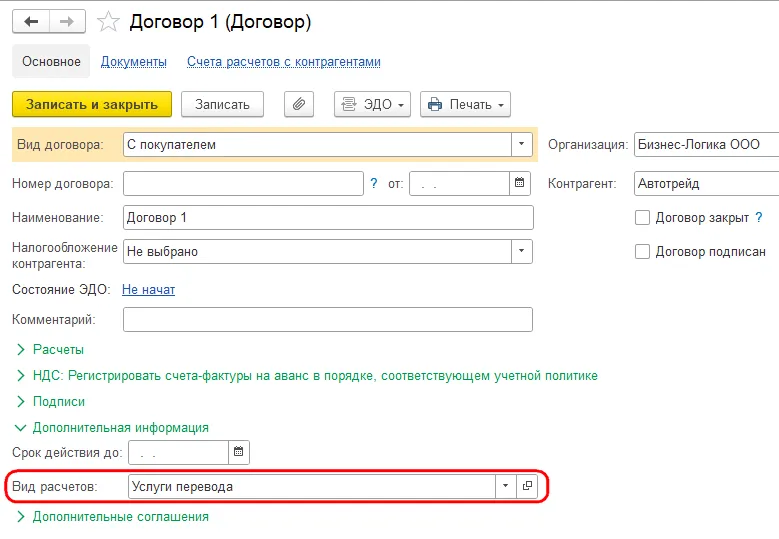Click the forward navigation arrow
The height and width of the screenshot is (539, 779).
(67, 21)
